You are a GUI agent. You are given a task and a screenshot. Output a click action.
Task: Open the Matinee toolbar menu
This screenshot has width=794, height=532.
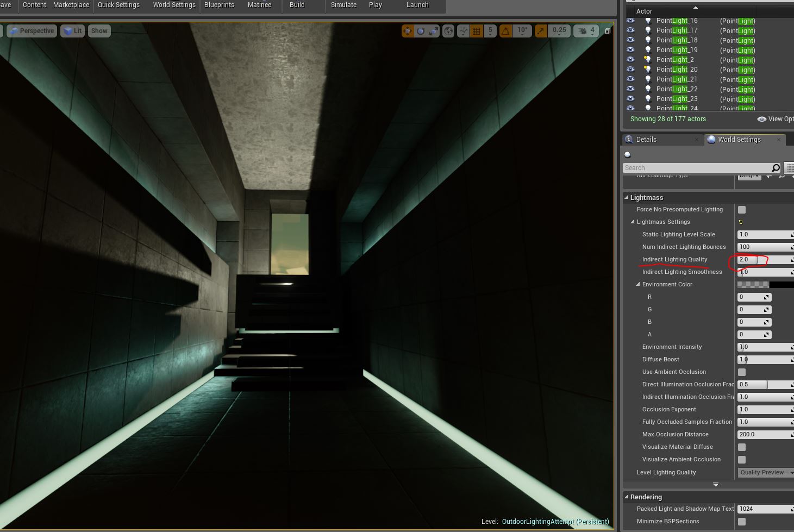pyautogui.click(x=259, y=5)
